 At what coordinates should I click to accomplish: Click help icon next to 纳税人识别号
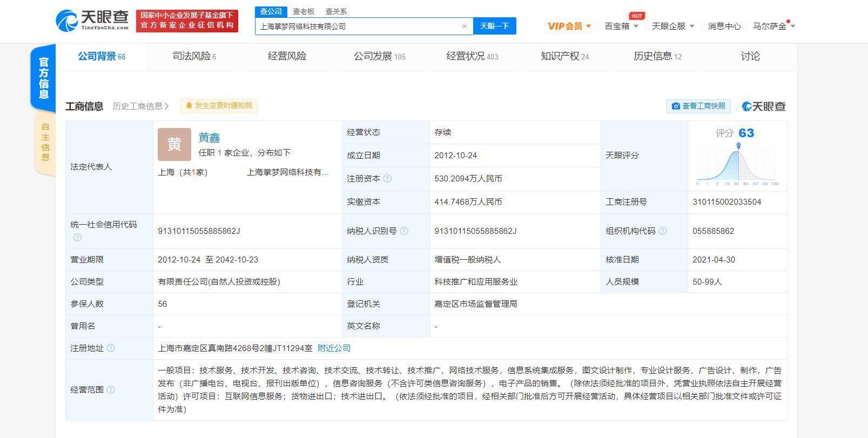403,231
